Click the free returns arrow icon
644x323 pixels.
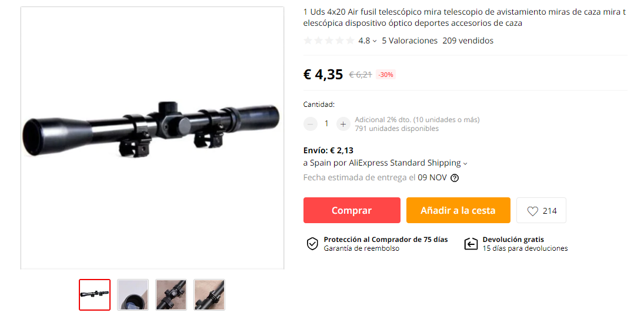coord(471,244)
